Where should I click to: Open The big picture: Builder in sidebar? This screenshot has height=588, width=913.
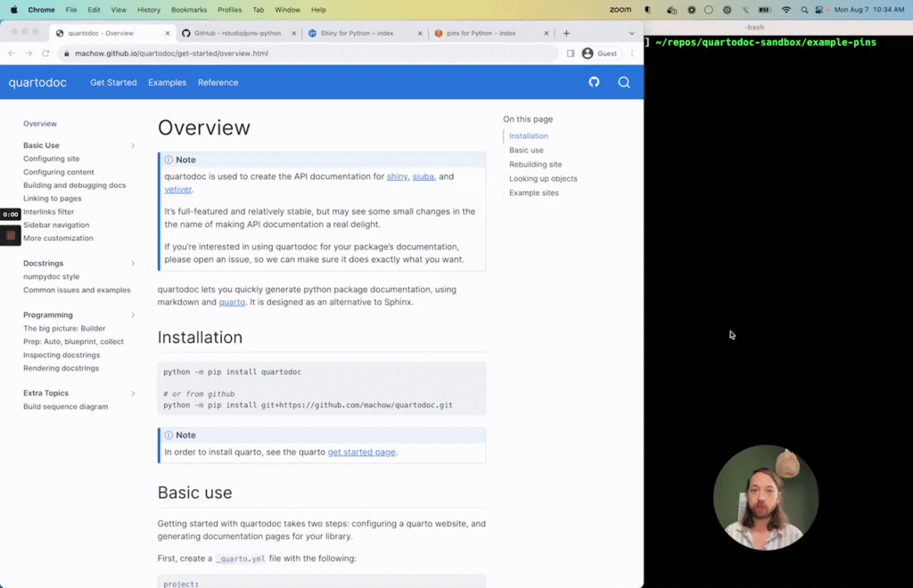pos(64,329)
